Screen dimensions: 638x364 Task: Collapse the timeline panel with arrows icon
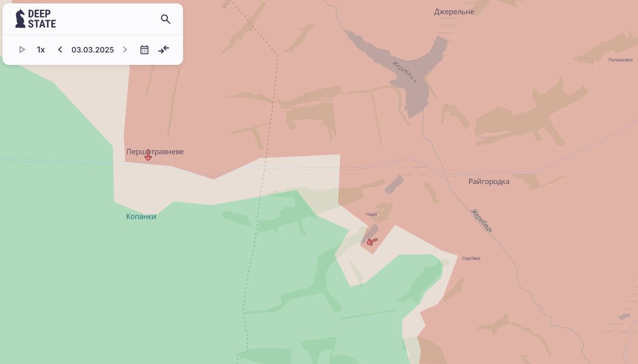pos(163,50)
